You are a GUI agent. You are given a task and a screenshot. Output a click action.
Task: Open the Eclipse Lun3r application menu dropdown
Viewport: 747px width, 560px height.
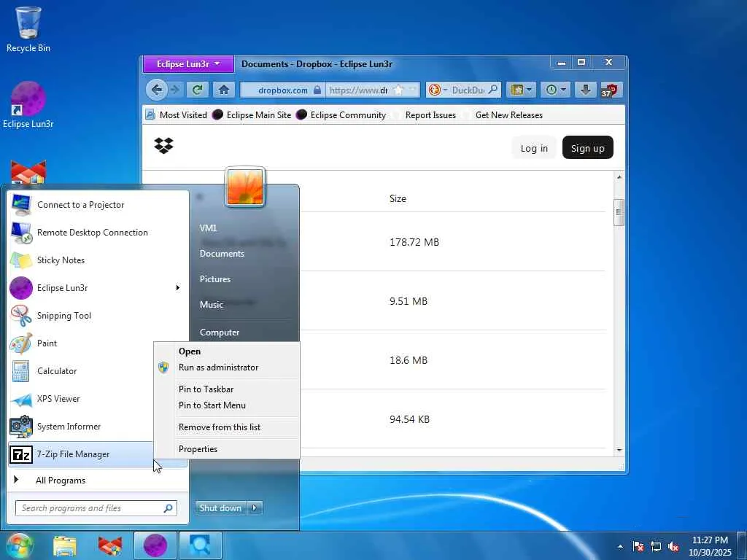(x=189, y=64)
